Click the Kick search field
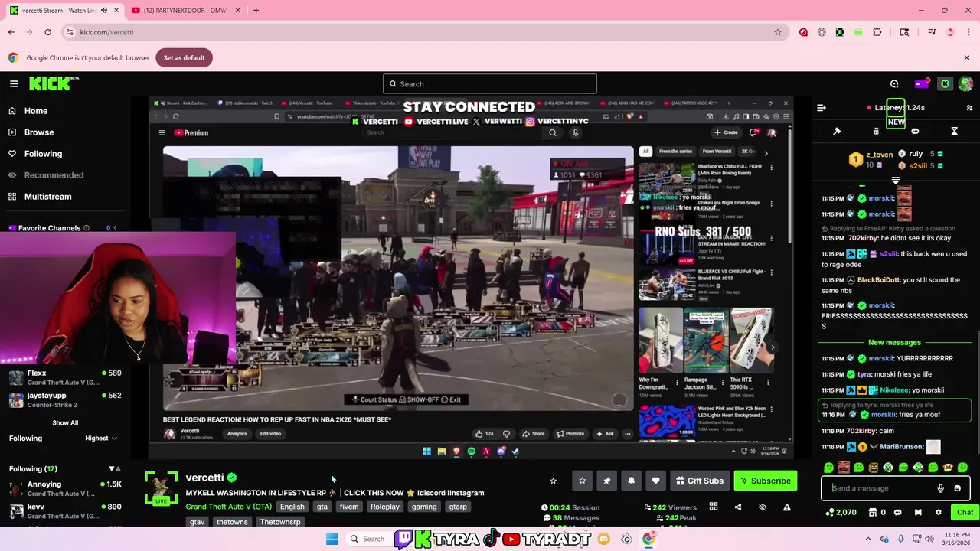Viewport: 980px width, 551px height. (490, 84)
